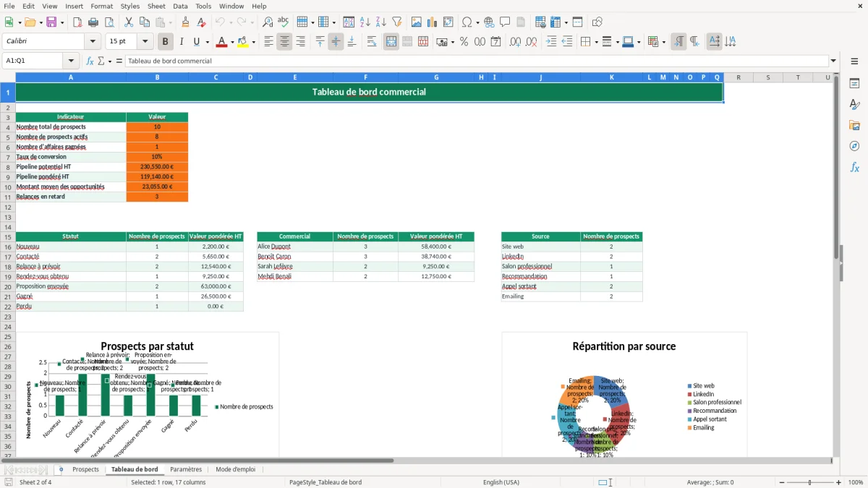The image size is (868, 488).
Task: Open conditional formatting dropdown arrow
Action: coord(663,42)
